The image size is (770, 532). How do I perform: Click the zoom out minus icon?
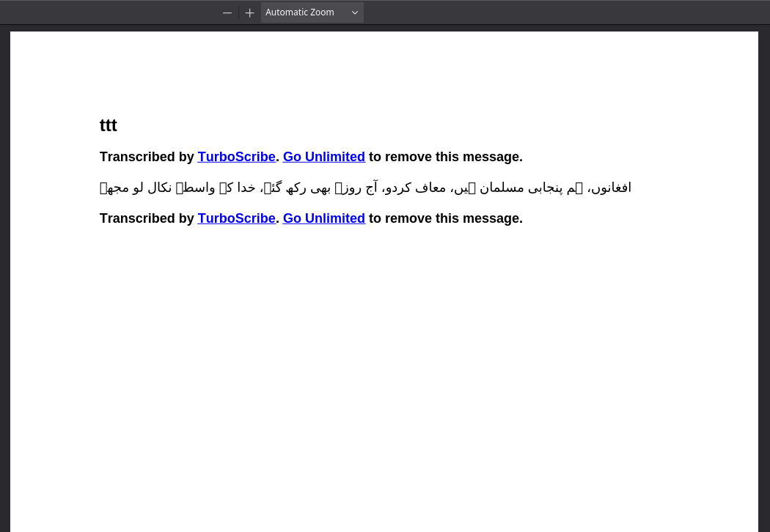click(x=227, y=12)
